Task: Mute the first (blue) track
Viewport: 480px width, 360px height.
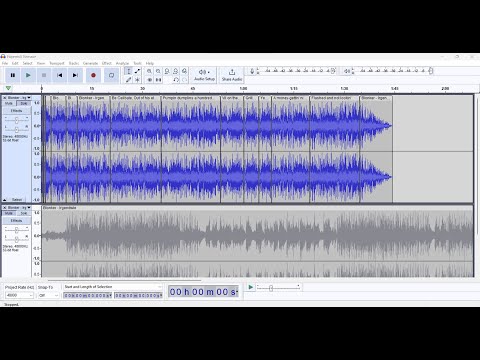Action: pyautogui.click(x=9, y=104)
